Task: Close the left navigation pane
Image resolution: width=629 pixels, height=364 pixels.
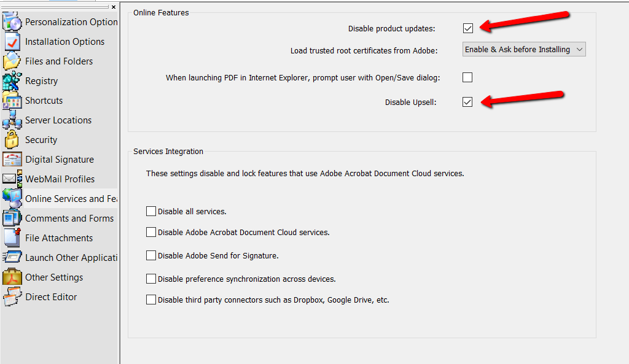Action: [114, 7]
